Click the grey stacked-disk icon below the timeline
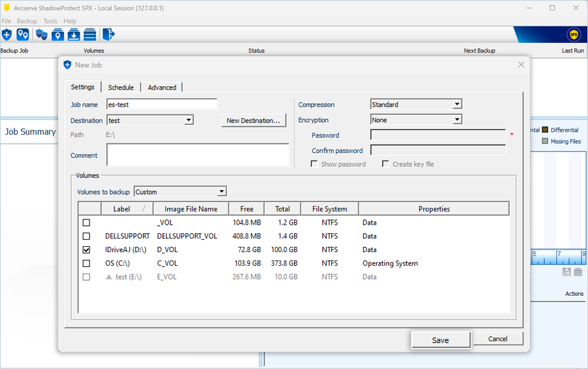The width and height of the screenshot is (588, 369). coord(578,272)
